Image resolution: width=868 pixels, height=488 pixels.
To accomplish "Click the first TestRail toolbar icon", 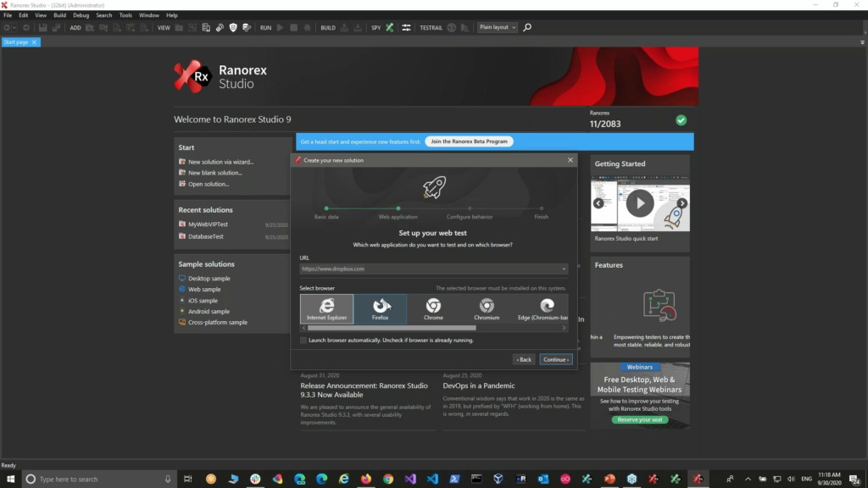I will 452,28.
